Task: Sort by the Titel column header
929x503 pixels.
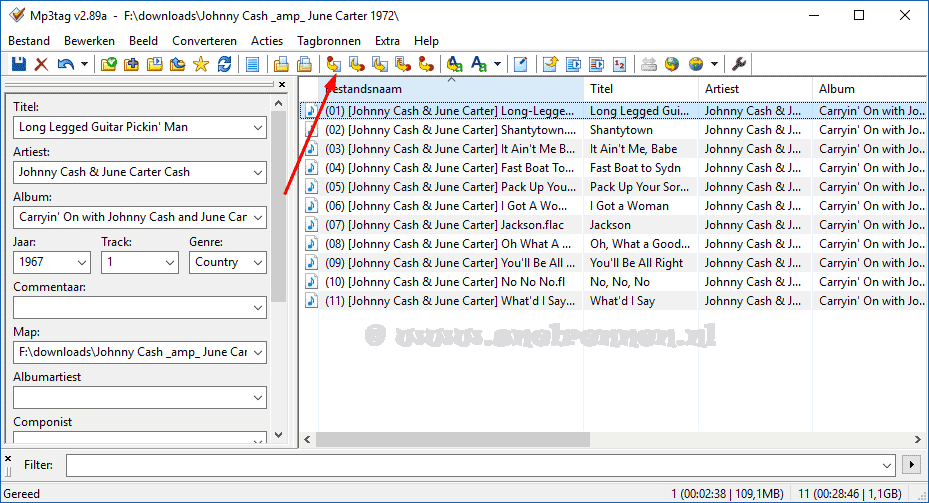Action: [641, 89]
